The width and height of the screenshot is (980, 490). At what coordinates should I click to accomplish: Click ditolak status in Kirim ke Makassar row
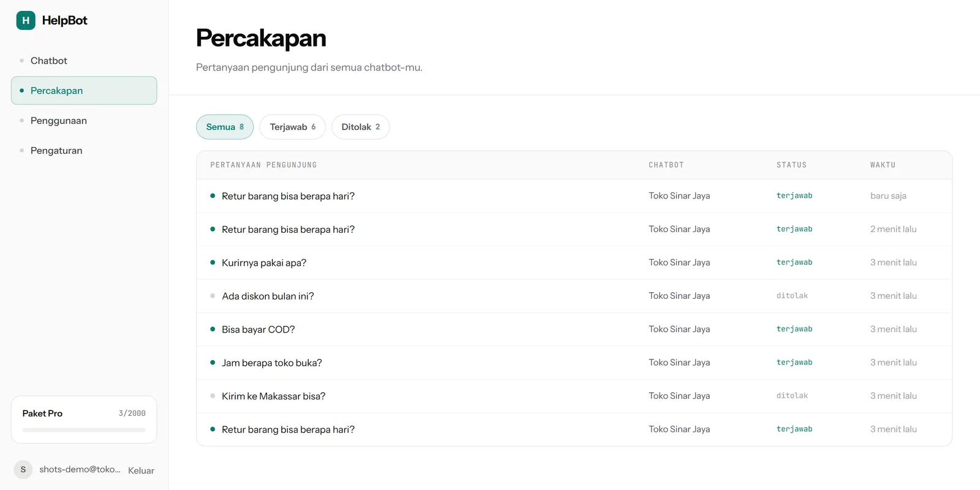792,396
